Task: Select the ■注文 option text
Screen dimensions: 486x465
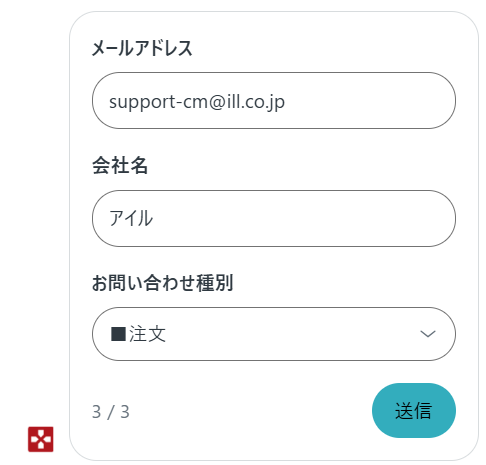Action: point(138,334)
